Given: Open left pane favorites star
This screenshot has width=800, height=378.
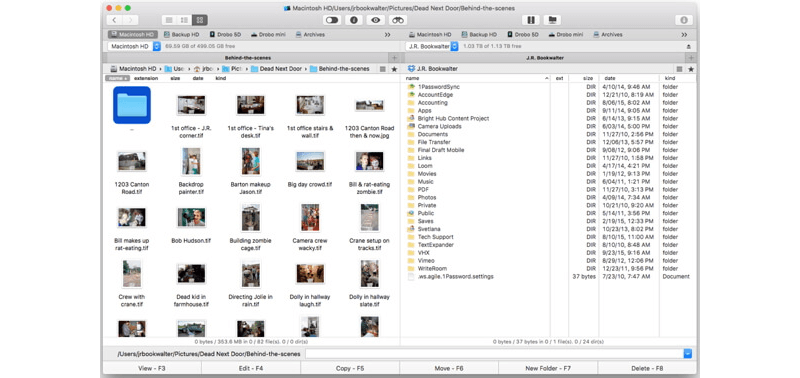Looking at the screenshot, I should [x=394, y=69].
